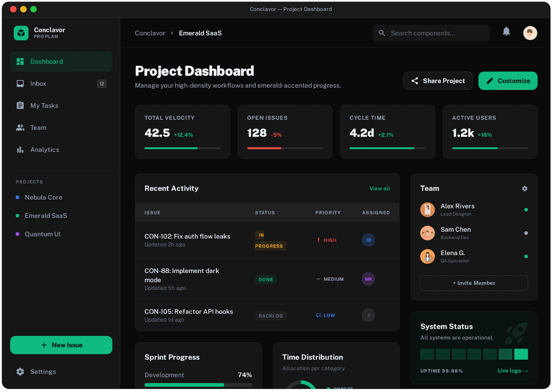The height and width of the screenshot is (392, 553).
Task: Click the Conclavor logo icon
Action: click(x=21, y=33)
